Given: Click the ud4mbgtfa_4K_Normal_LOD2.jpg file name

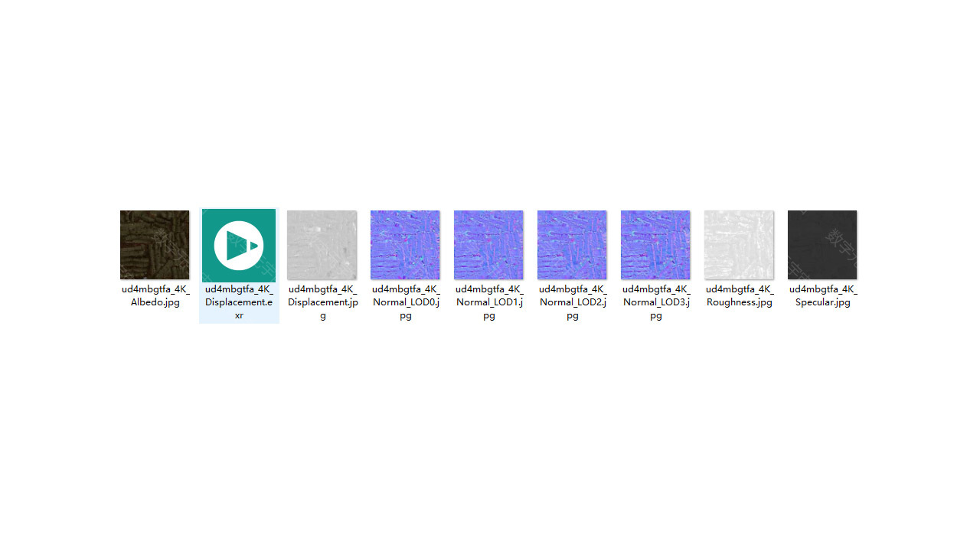Looking at the screenshot, I should [x=573, y=302].
